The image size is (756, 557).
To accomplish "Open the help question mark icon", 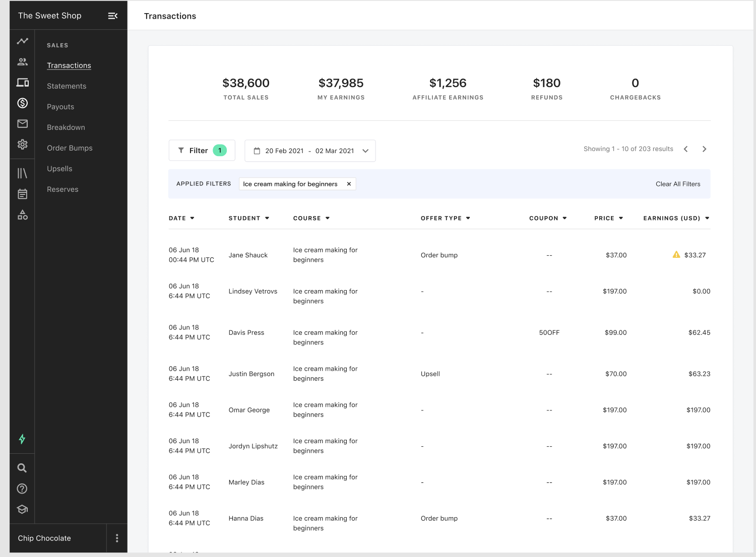I will click(22, 489).
